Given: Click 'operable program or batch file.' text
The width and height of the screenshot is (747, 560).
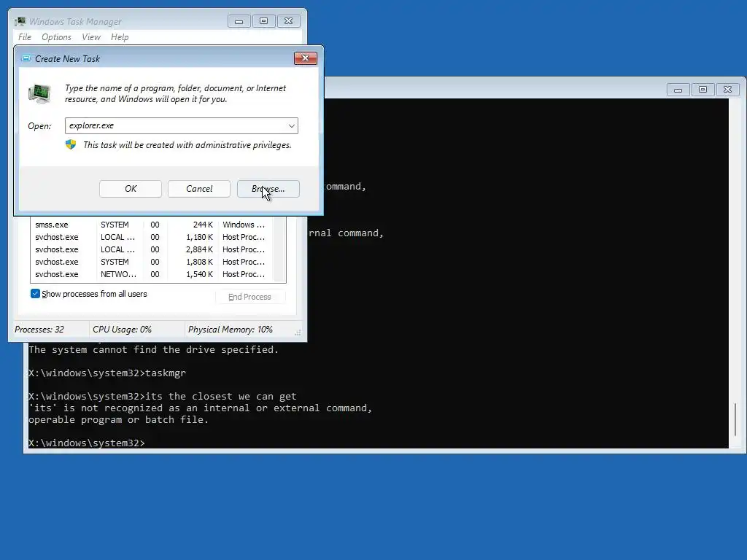Looking at the screenshot, I should pos(118,419).
